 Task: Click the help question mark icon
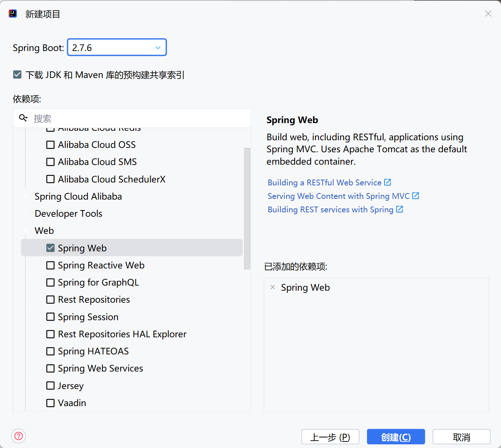coord(19,436)
